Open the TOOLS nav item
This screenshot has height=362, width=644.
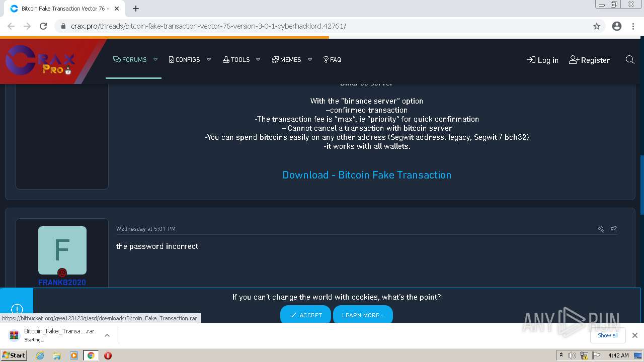(x=236, y=60)
